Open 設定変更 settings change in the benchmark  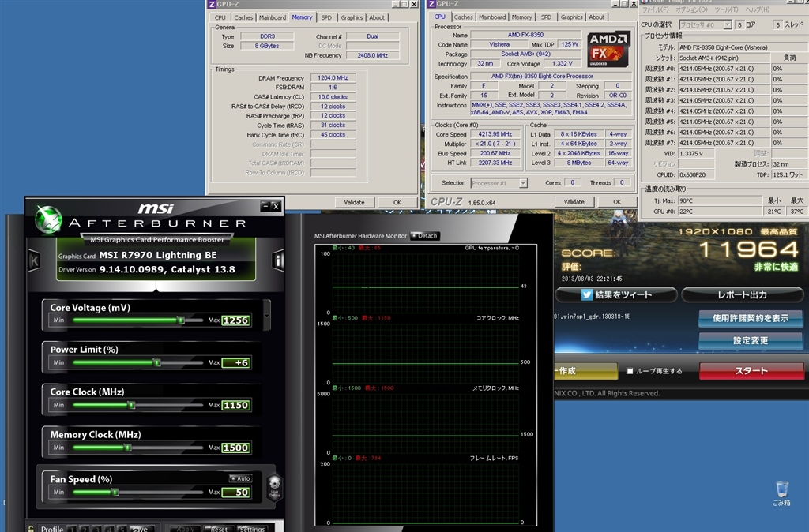coord(751,340)
